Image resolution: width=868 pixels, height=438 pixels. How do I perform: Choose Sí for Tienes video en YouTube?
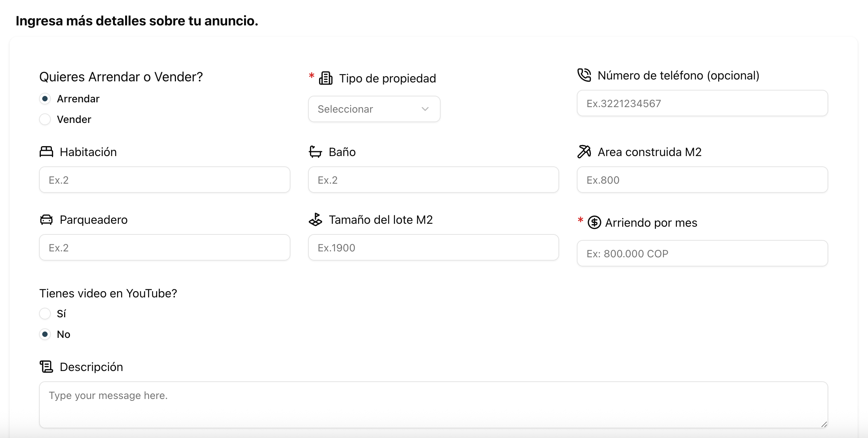click(45, 313)
